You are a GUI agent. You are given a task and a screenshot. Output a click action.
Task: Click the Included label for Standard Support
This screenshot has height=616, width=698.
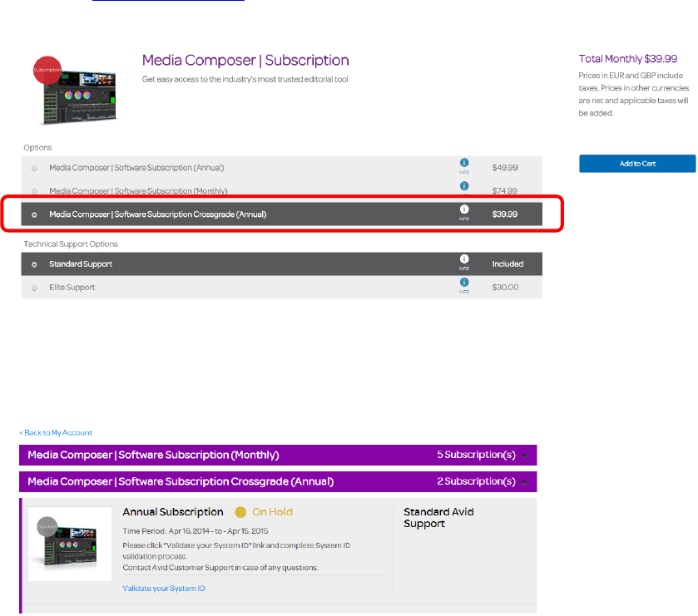click(507, 264)
